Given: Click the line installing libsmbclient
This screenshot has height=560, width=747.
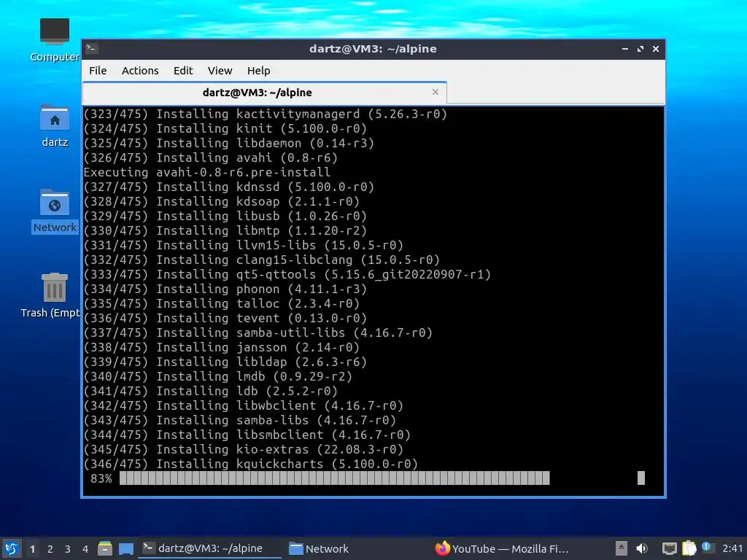Looking at the screenshot, I should 247,435.
